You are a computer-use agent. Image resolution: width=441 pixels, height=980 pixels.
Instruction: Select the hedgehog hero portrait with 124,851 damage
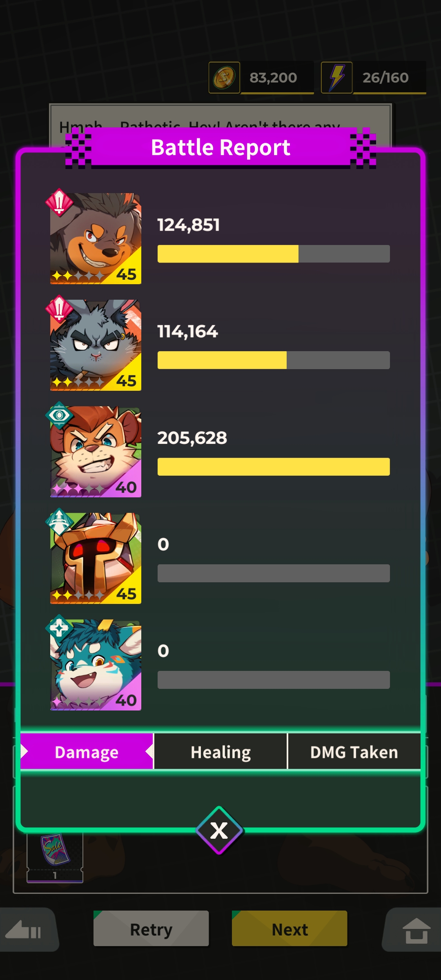96,238
